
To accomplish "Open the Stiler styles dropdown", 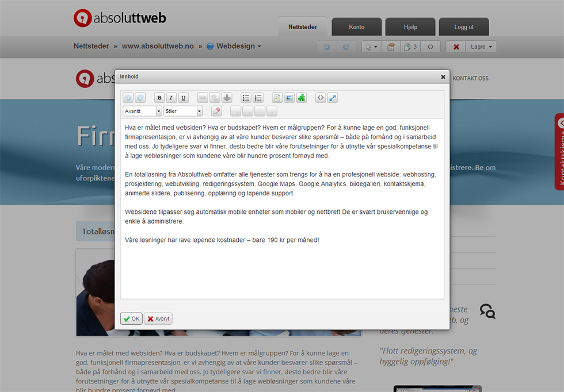I will [183, 111].
